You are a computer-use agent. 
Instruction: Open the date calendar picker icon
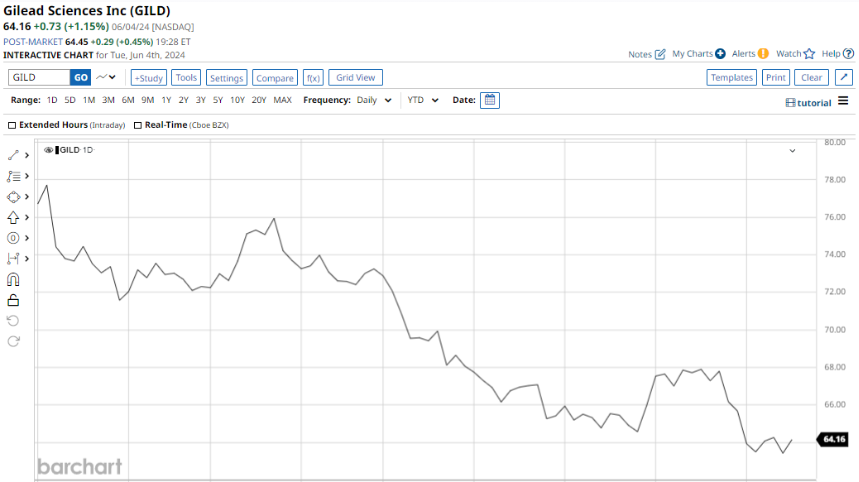coord(490,100)
